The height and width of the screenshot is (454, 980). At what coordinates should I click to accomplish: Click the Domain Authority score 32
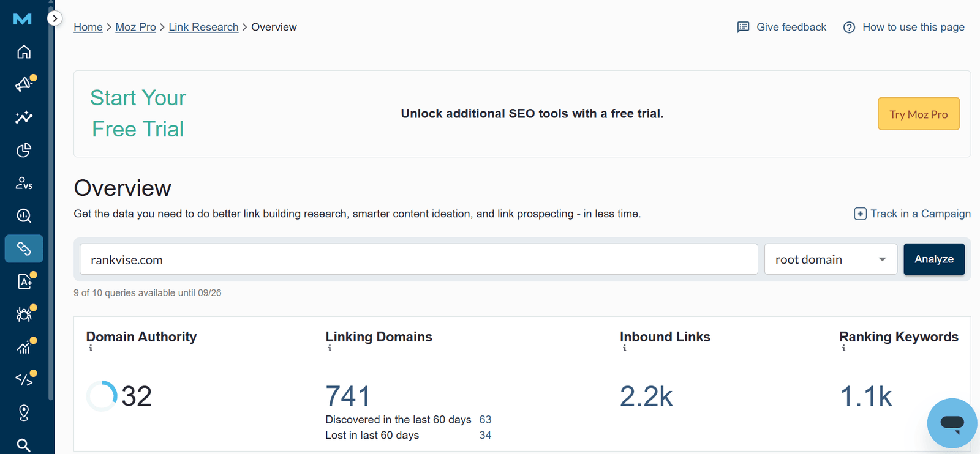click(x=137, y=396)
